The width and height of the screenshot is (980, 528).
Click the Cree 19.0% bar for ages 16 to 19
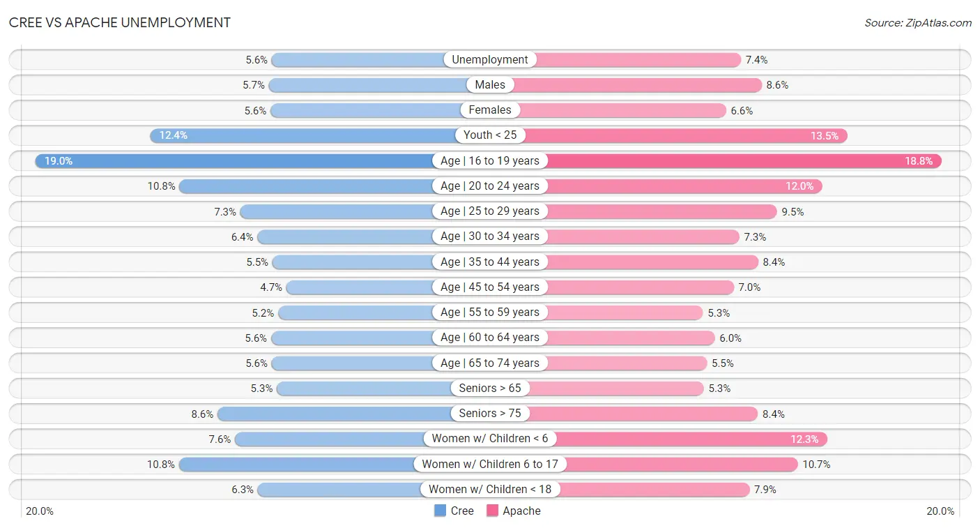coord(263,160)
